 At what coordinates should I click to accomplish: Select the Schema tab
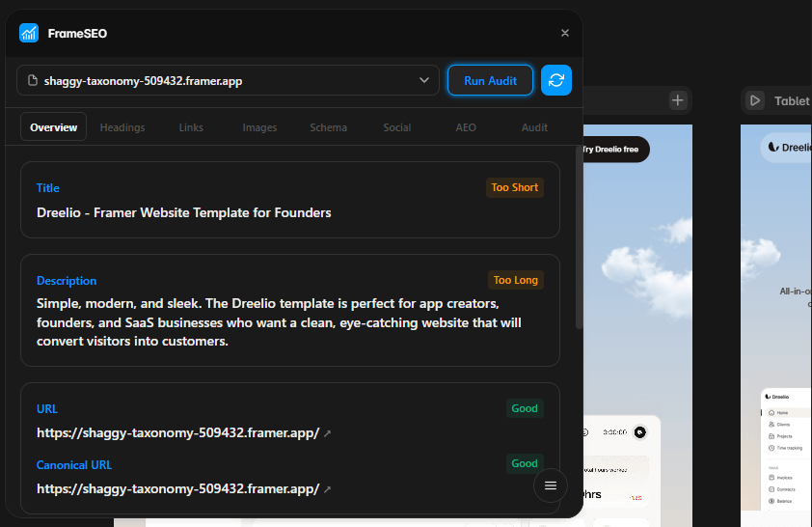coord(328,127)
